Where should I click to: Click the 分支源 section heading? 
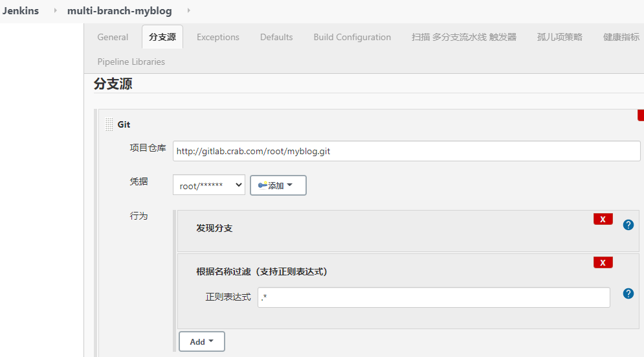[113, 84]
